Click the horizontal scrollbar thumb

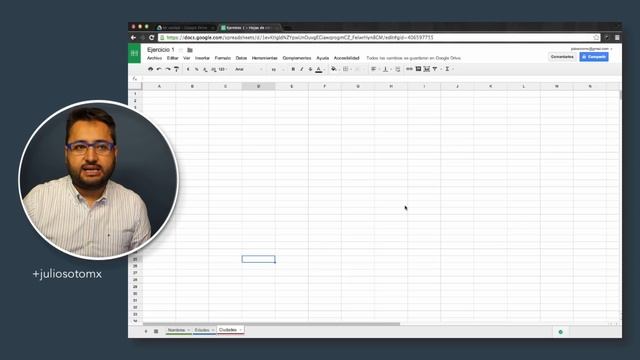pos(271,324)
